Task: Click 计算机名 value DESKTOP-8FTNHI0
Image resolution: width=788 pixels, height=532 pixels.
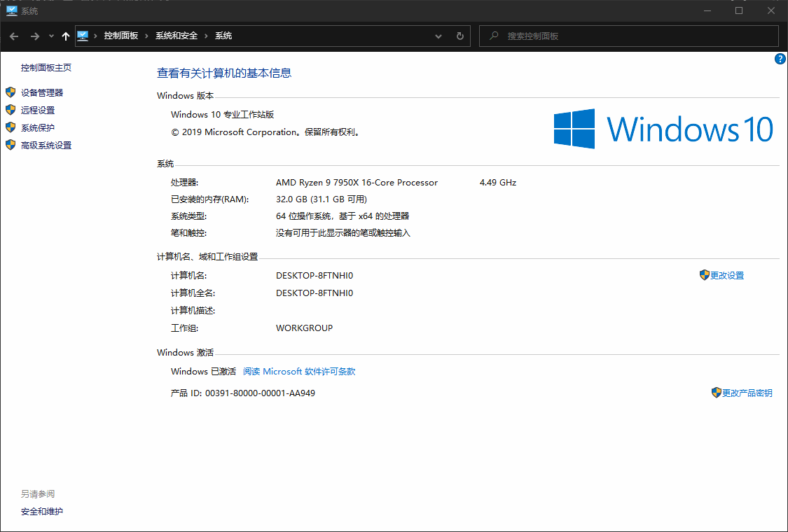Action: coord(314,275)
